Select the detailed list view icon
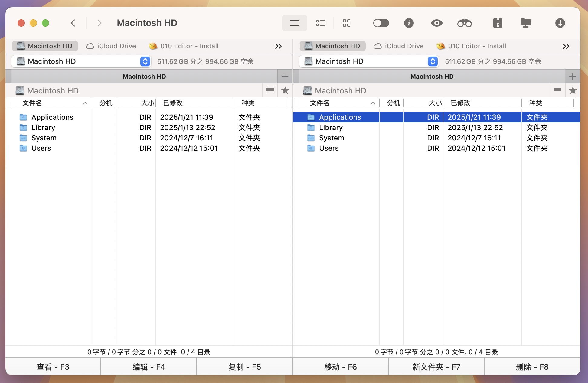 tap(320, 23)
